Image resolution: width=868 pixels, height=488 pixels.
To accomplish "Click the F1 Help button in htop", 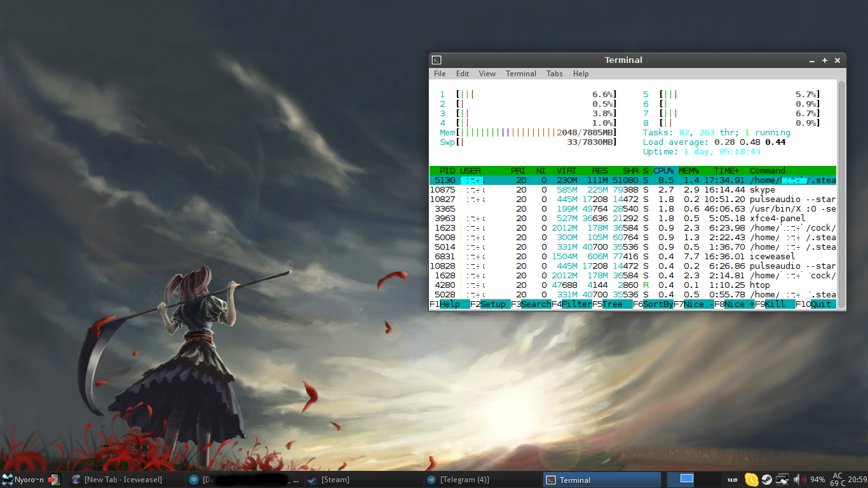I will coord(449,304).
